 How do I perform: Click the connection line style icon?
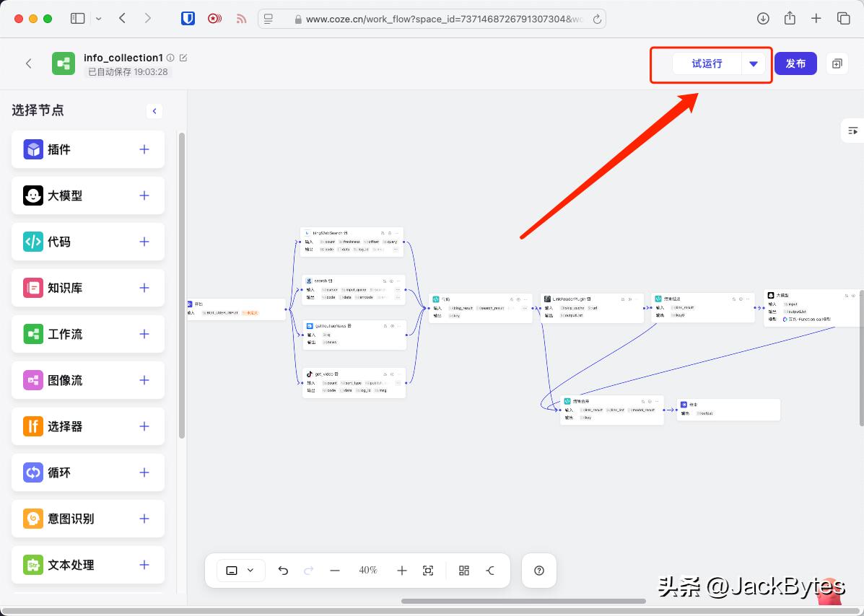point(490,571)
